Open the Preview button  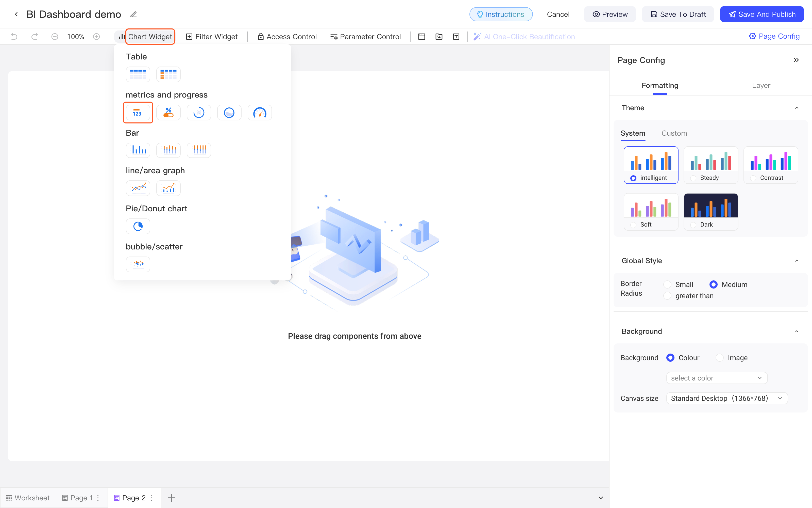tap(610, 14)
